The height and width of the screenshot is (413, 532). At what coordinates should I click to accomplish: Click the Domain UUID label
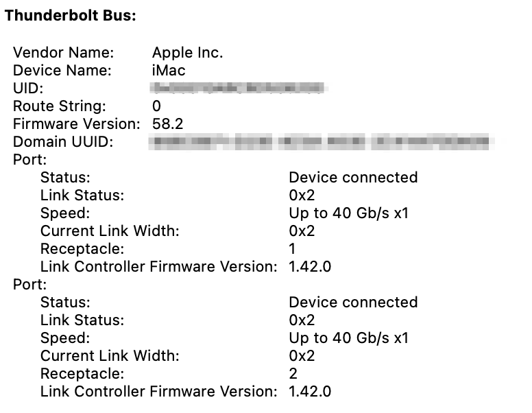pyautogui.click(x=63, y=142)
